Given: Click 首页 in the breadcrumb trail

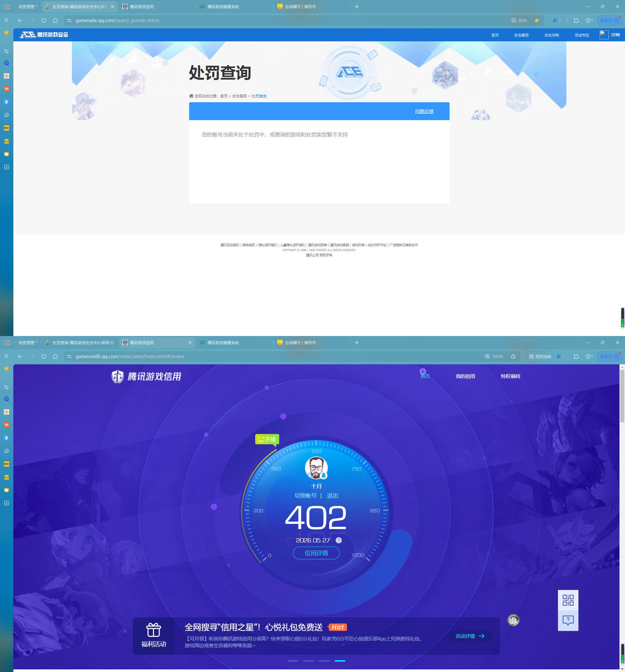Looking at the screenshot, I should point(224,96).
